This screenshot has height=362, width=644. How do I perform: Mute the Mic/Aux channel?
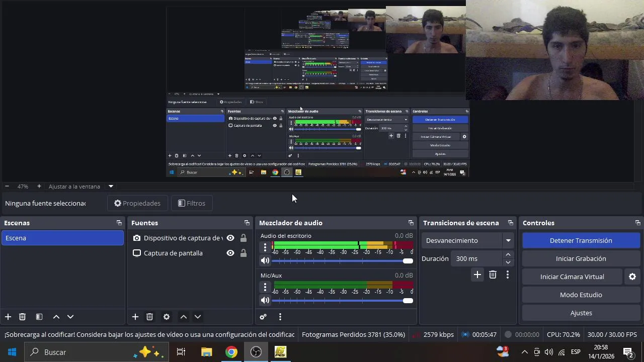265,300
